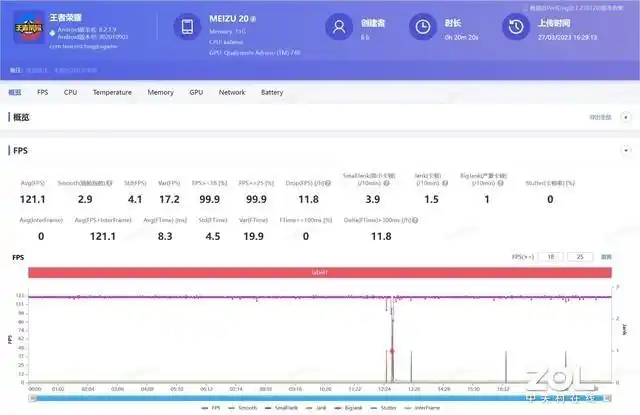Click the blue timeline range slider below chart
The width and height of the screenshot is (640, 415).
pyautogui.click(x=320, y=397)
